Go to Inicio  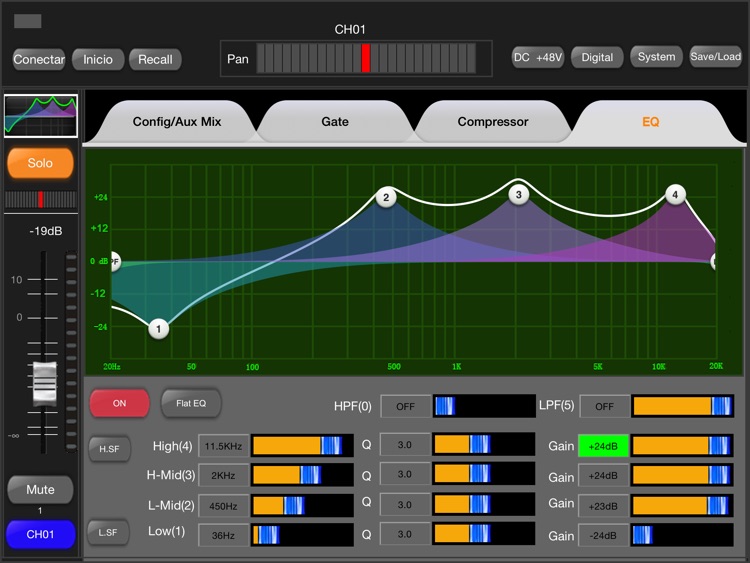point(98,59)
